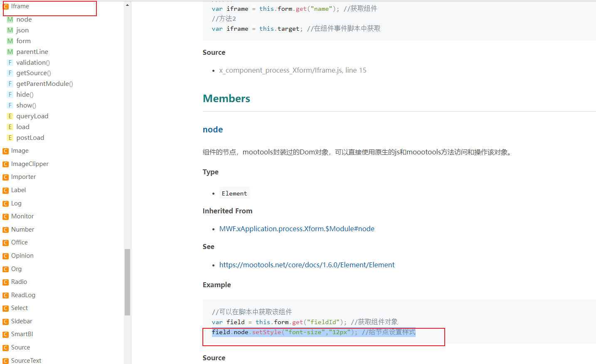Click the class icon beside Opinion
Image resolution: width=596 pixels, height=364 pixels.
tap(6, 256)
